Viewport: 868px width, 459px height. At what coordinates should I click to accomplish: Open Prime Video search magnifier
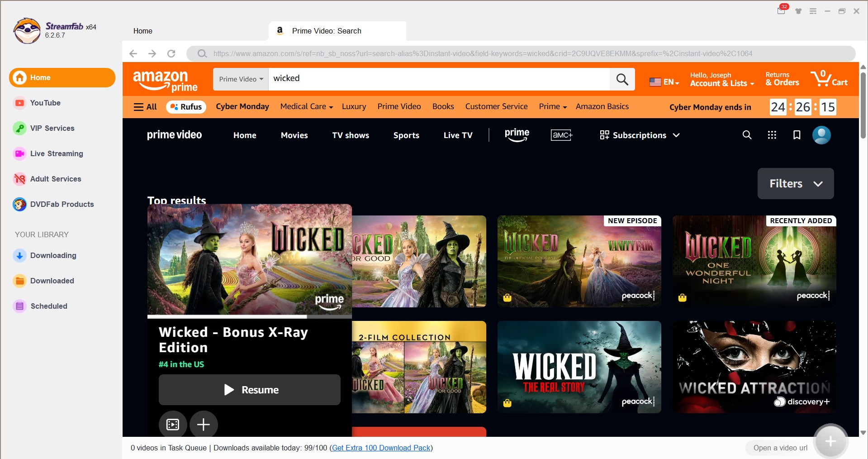click(747, 135)
